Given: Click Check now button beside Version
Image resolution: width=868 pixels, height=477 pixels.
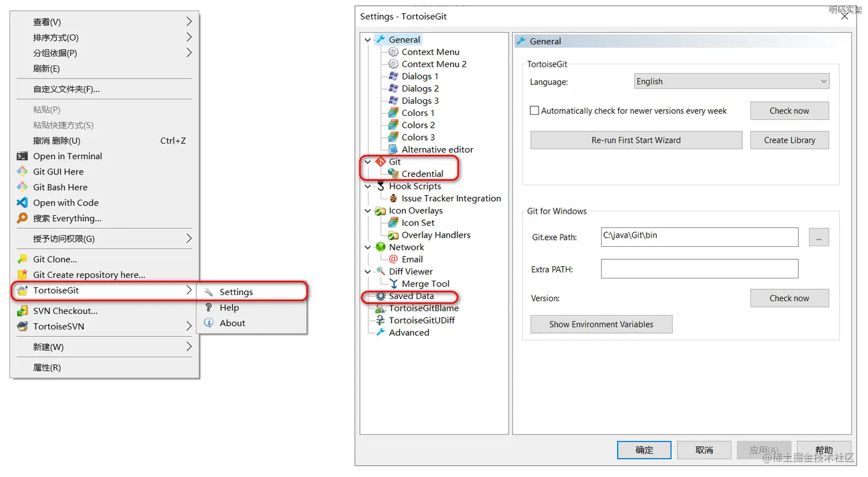Looking at the screenshot, I should [789, 298].
